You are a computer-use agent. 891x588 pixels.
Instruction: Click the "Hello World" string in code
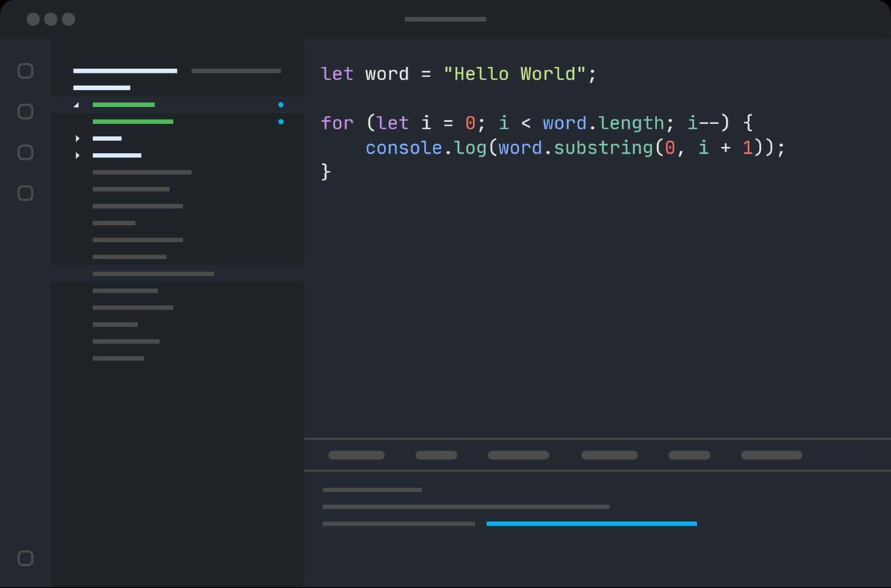515,74
